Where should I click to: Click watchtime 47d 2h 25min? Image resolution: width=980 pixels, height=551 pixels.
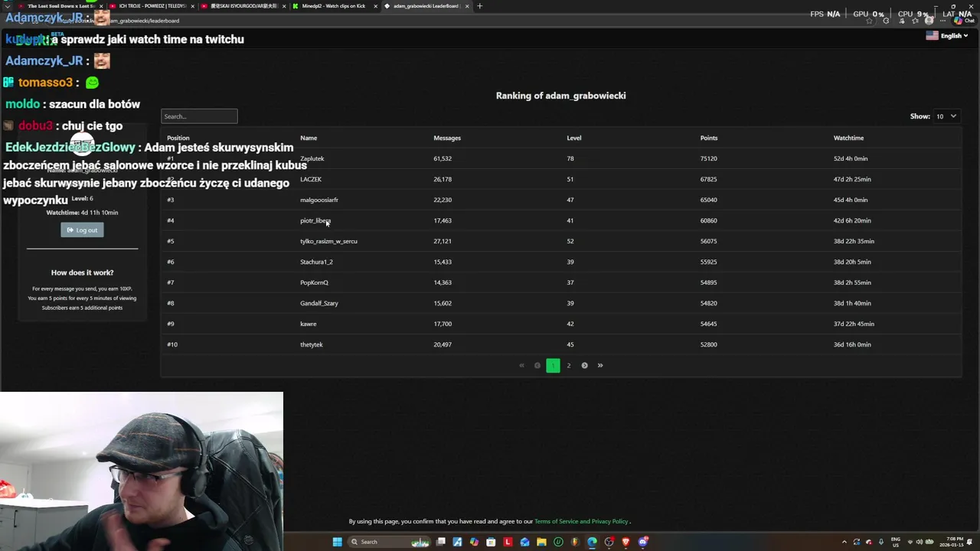[x=852, y=179]
